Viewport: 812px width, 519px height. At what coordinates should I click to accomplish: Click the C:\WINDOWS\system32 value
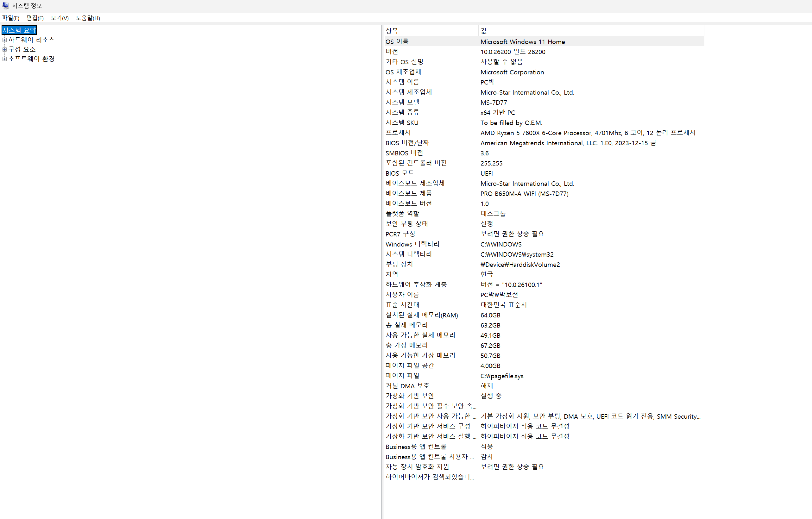coord(517,254)
